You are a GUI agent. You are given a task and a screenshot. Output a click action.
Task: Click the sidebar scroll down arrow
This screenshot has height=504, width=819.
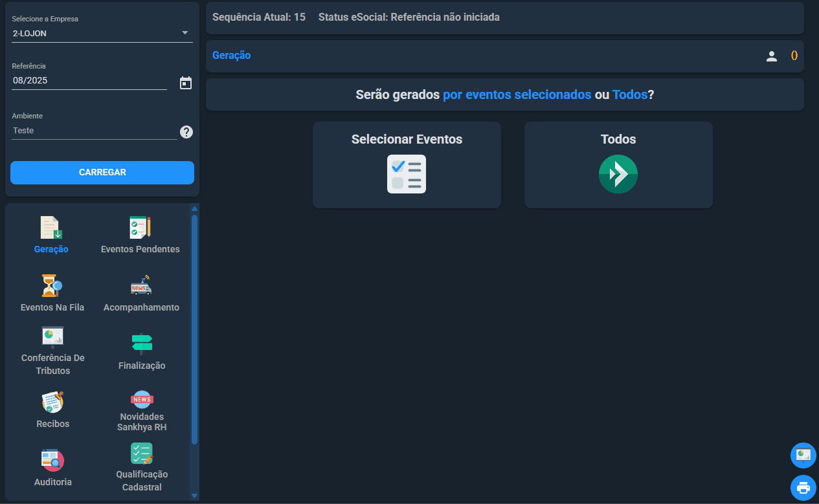[x=194, y=496]
